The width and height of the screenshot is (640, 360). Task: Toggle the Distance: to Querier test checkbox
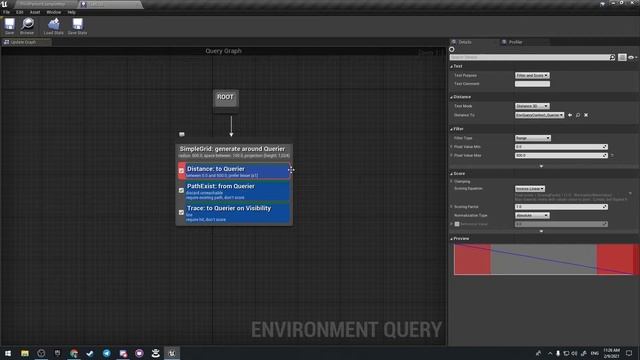click(181, 171)
